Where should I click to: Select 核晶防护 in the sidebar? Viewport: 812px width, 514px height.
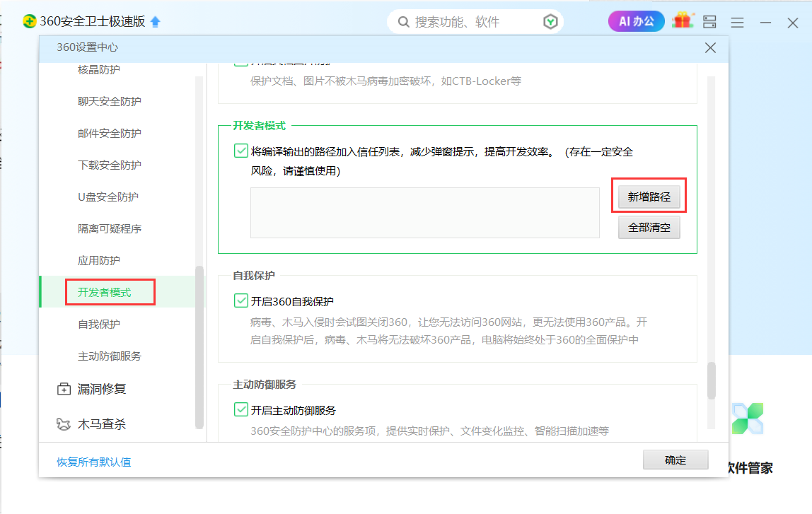[99, 70]
